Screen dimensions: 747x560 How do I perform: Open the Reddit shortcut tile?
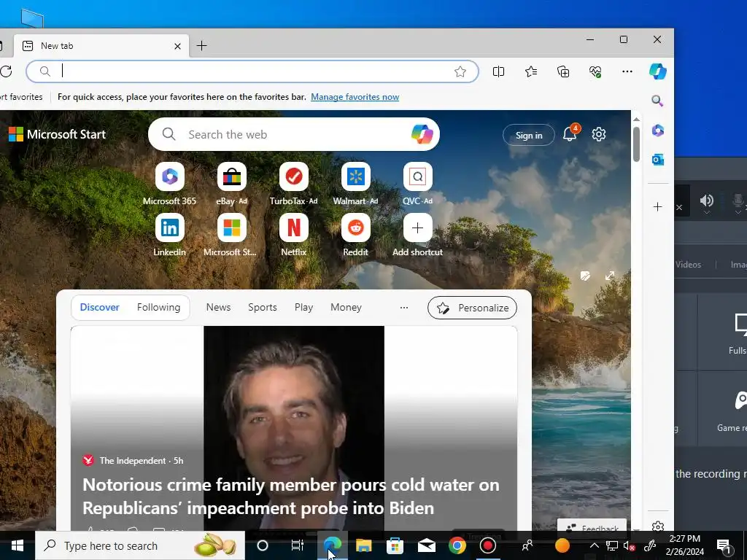coord(355,235)
